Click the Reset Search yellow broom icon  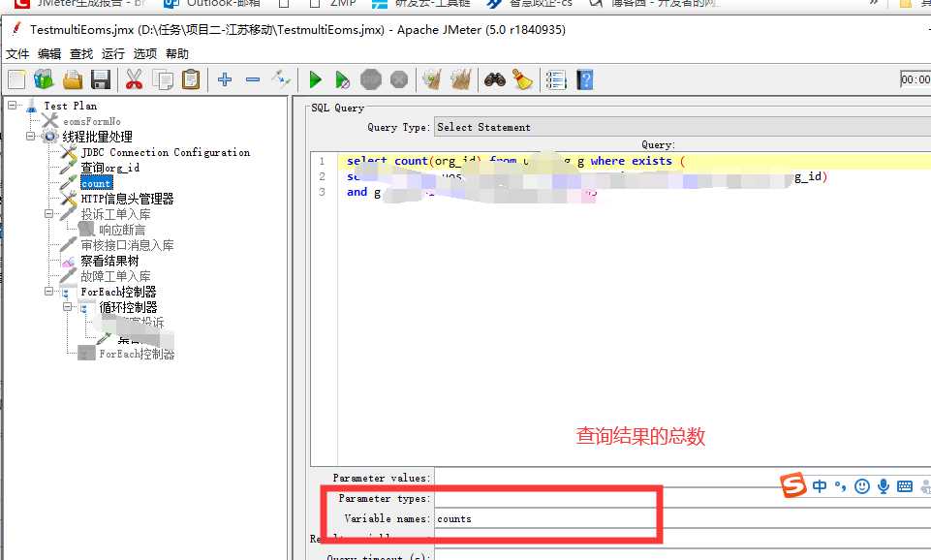[522, 79]
